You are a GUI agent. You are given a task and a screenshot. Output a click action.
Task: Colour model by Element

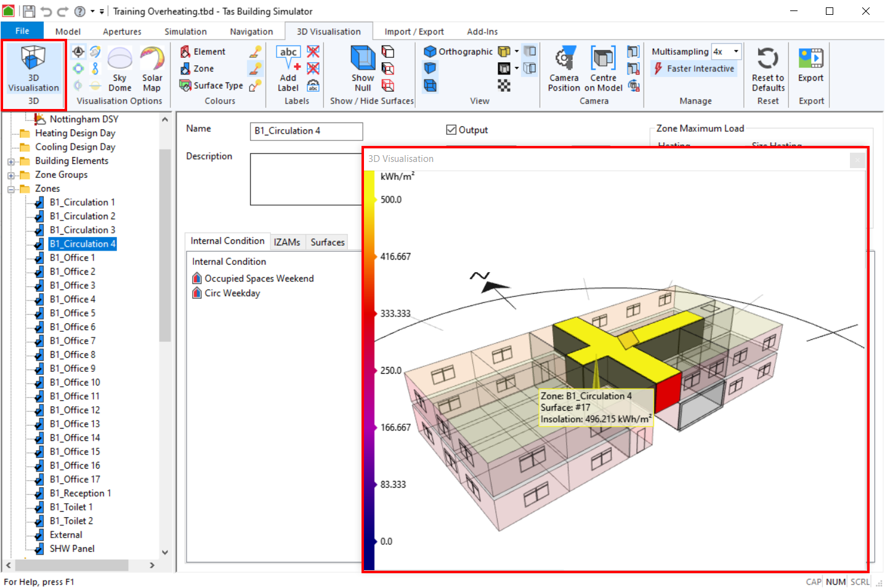[x=203, y=52]
